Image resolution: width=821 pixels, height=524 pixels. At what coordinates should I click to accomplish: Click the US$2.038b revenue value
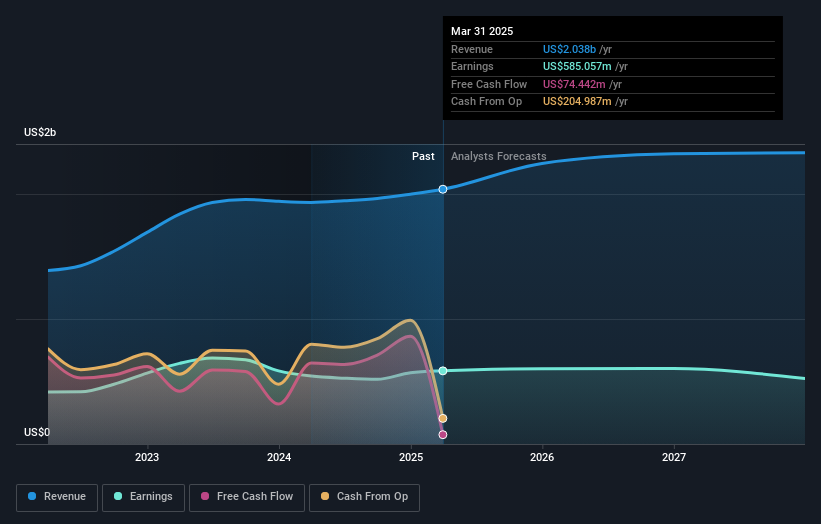(569, 49)
